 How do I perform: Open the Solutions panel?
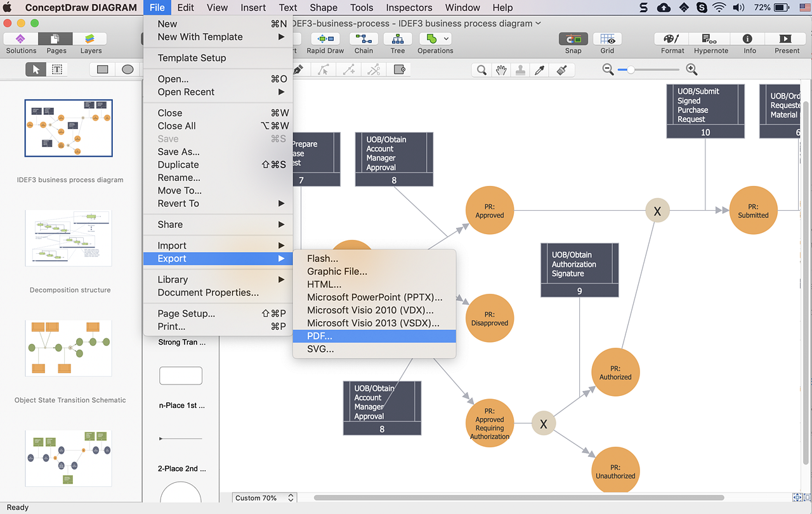21,39
